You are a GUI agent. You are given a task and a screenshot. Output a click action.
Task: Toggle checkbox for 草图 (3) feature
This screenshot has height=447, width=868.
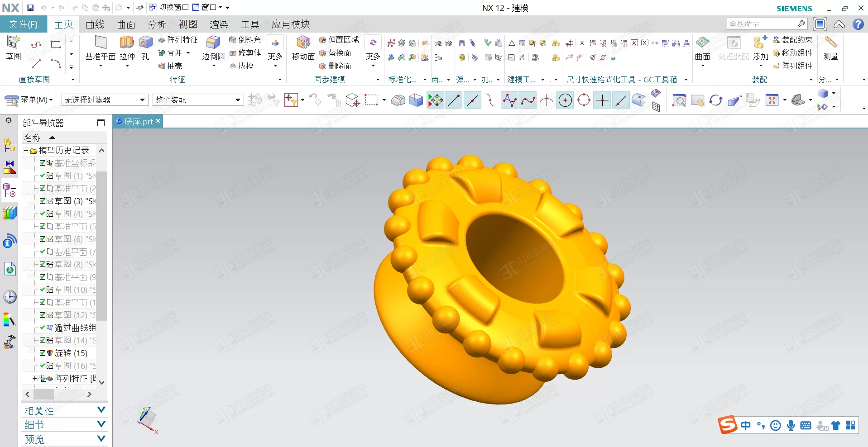[43, 201]
